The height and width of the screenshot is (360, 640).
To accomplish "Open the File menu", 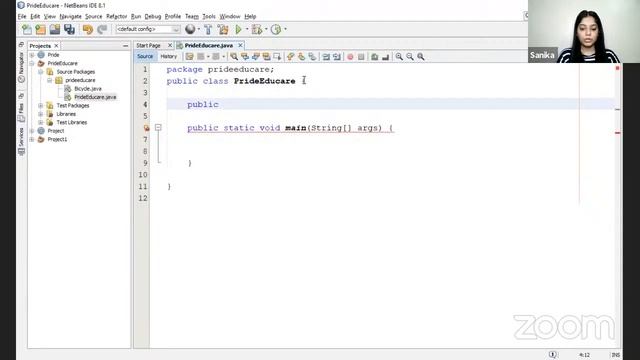I will (x=22, y=16).
